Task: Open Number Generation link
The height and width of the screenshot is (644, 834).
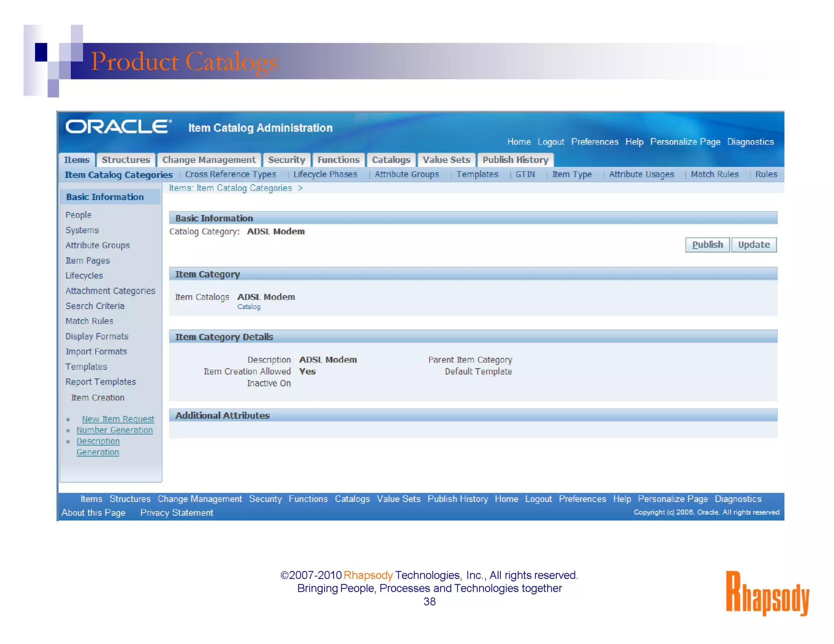Action: tap(114, 430)
